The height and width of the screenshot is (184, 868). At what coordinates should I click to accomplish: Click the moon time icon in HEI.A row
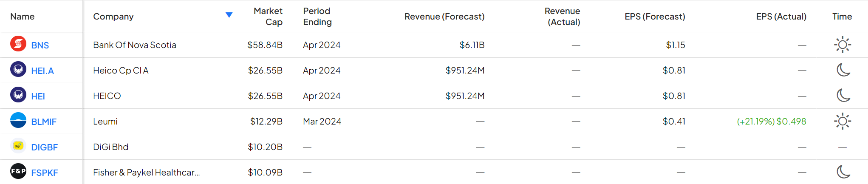[x=843, y=70]
